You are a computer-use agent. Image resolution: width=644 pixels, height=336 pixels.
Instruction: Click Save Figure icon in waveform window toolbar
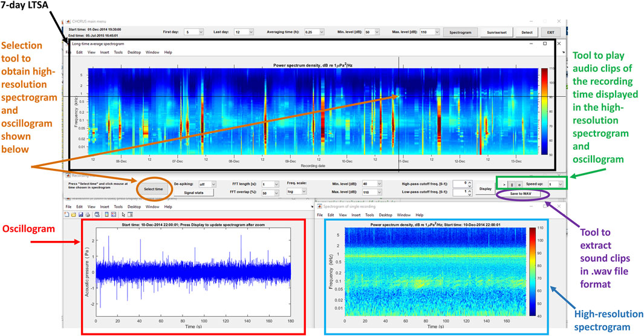point(80,214)
